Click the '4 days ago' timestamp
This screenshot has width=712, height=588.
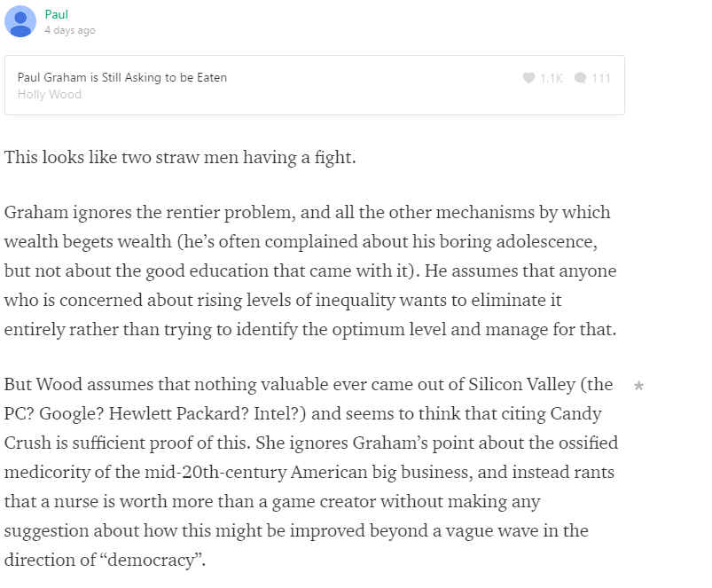70,30
